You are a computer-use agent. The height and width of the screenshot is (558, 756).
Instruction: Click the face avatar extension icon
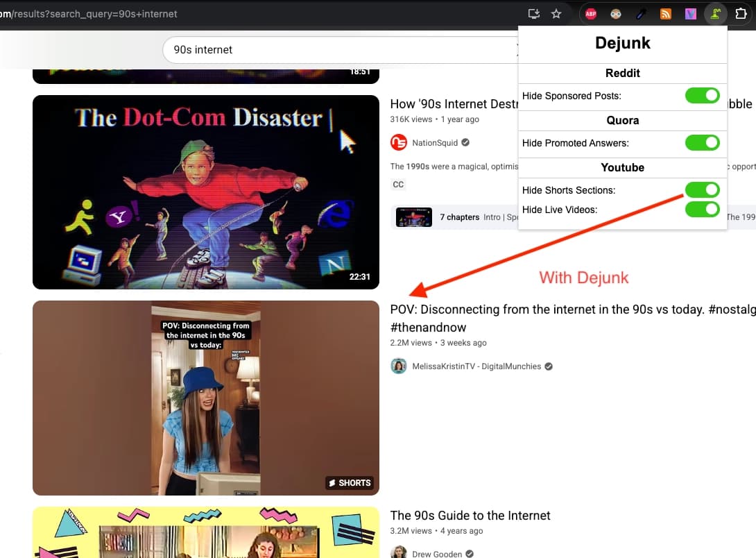click(616, 13)
